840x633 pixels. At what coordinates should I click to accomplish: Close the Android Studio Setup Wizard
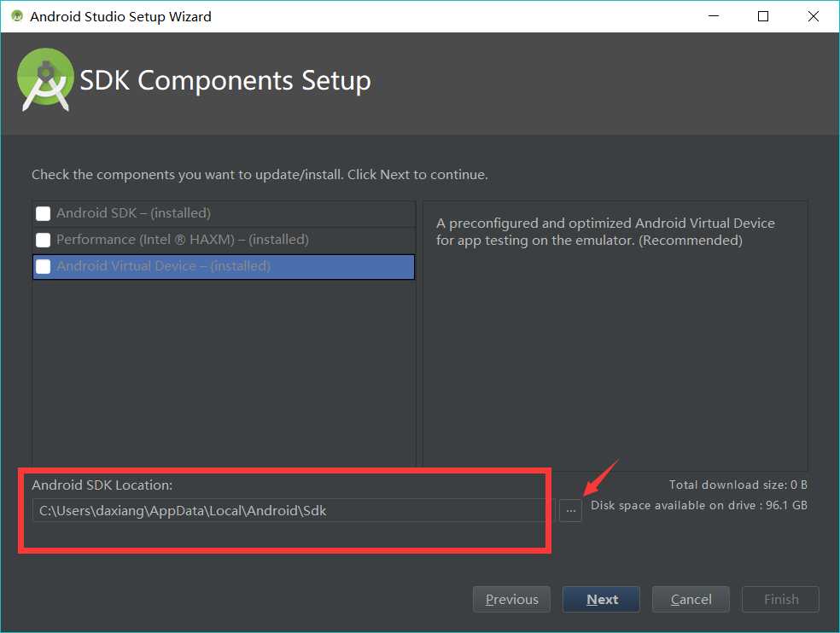814,16
